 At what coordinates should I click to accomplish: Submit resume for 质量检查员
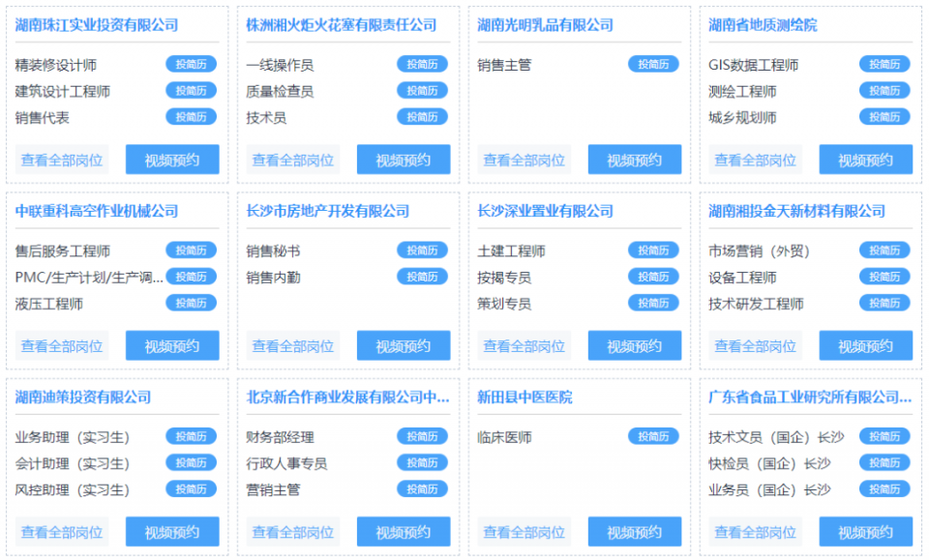422,91
